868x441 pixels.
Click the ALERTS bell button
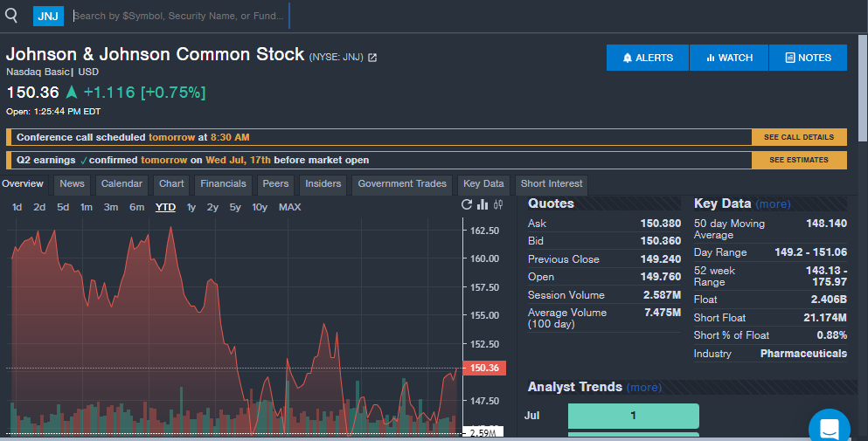[648, 58]
